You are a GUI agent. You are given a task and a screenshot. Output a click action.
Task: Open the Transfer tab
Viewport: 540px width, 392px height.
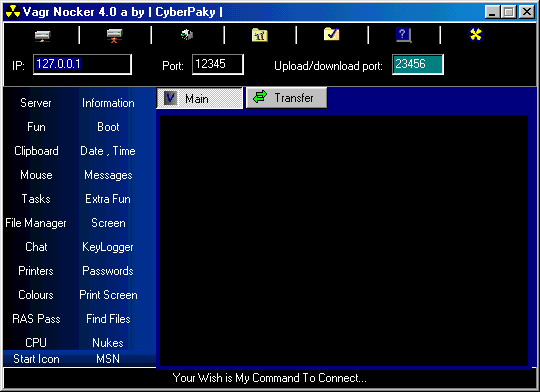[287, 98]
